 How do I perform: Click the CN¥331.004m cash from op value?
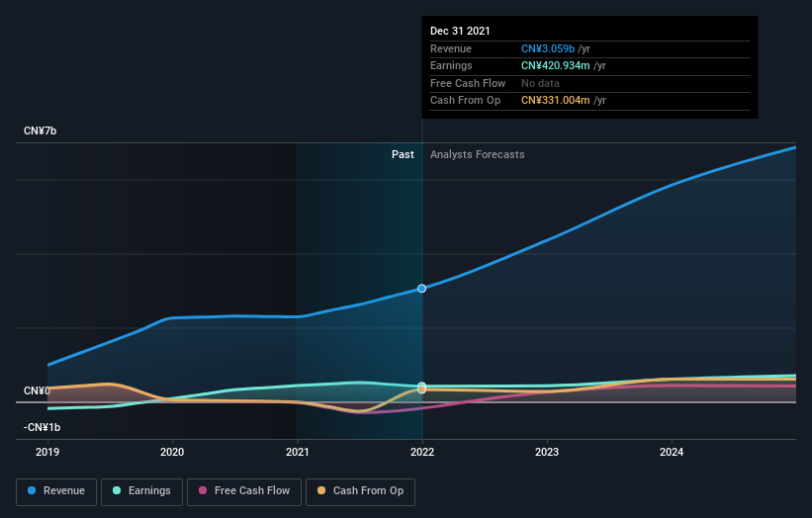click(x=555, y=101)
